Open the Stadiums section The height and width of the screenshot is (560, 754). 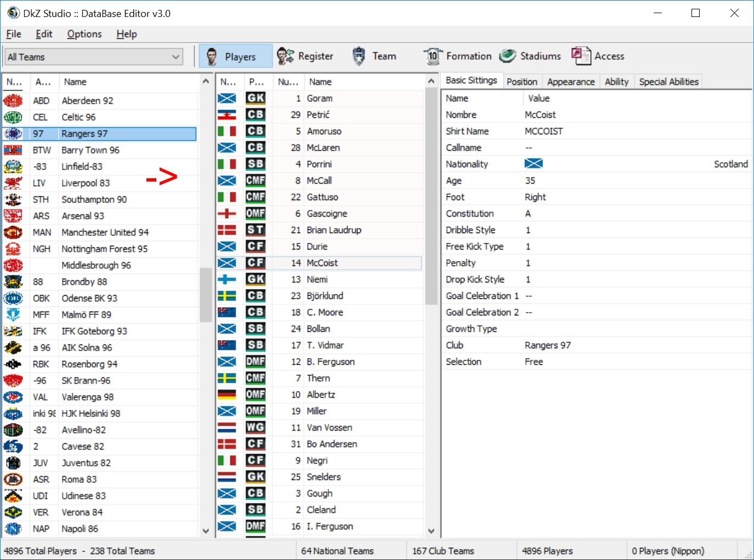pos(530,56)
